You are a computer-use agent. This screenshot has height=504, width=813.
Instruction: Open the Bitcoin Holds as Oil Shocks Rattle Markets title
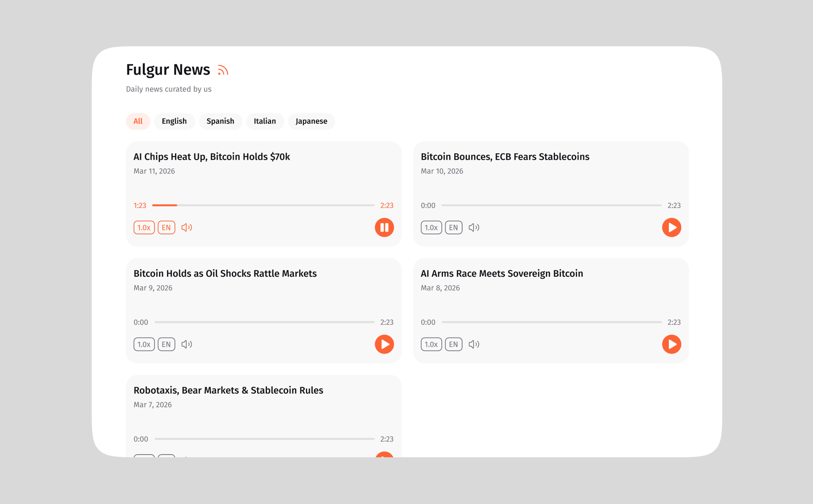pyautogui.click(x=225, y=273)
